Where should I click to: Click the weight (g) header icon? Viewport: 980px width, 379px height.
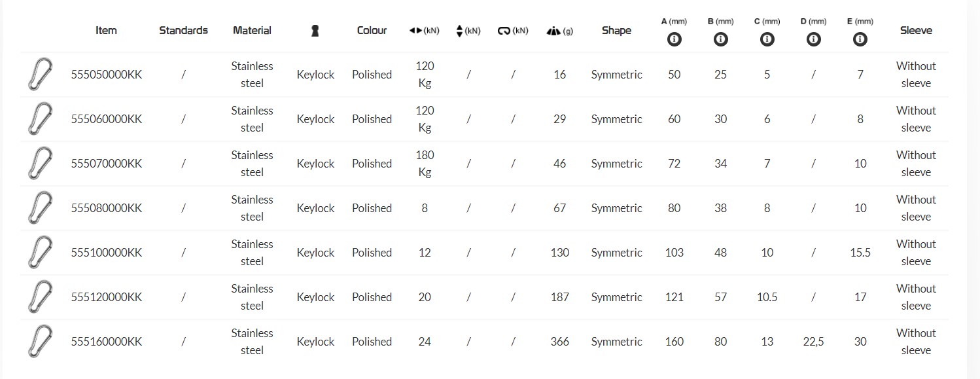click(553, 31)
